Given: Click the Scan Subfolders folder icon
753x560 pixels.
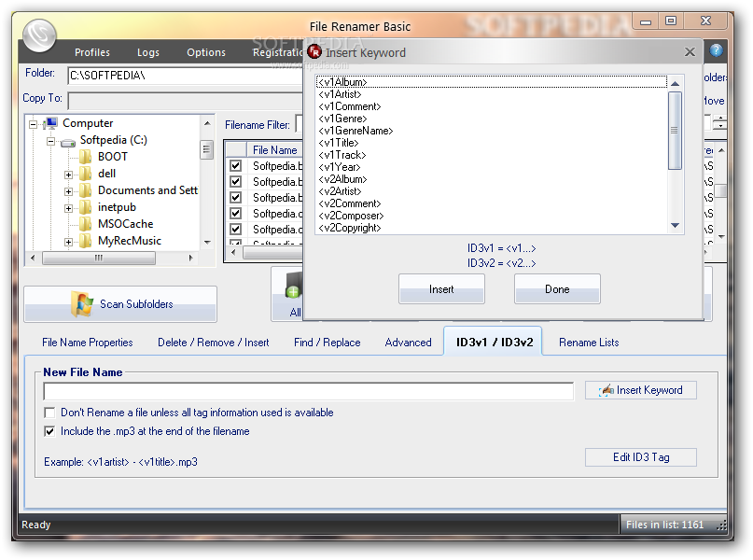Looking at the screenshot, I should tap(82, 304).
